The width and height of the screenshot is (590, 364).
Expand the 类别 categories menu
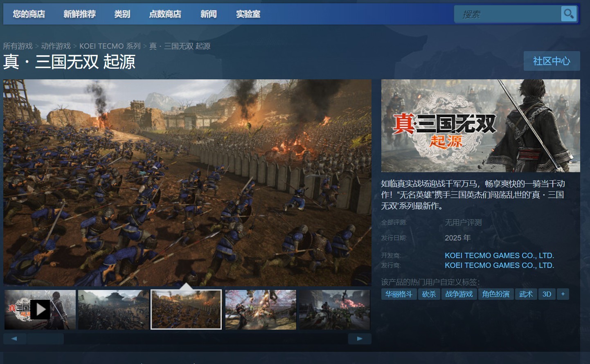(x=122, y=14)
